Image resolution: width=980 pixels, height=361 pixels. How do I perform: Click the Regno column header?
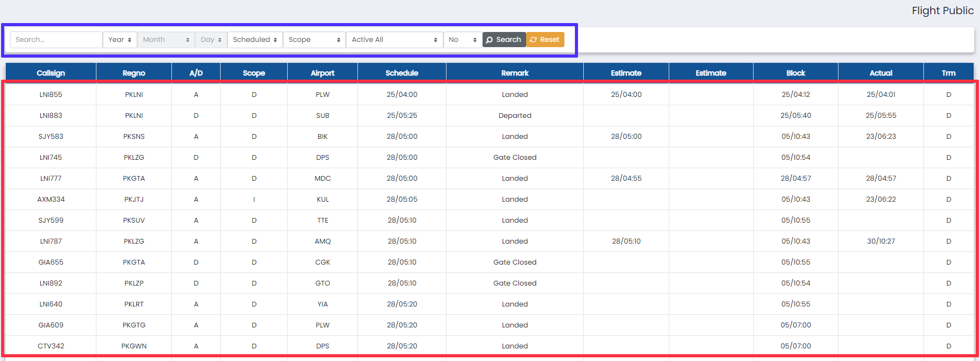[x=134, y=73]
